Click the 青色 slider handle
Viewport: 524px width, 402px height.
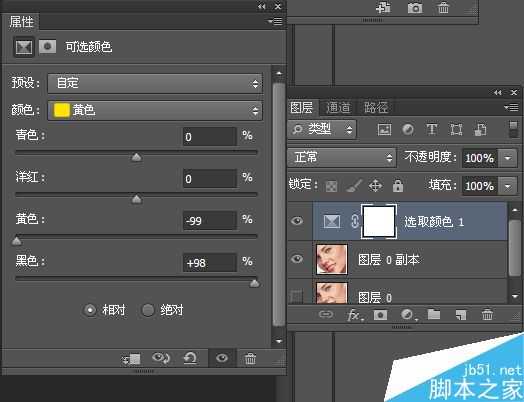tap(136, 157)
